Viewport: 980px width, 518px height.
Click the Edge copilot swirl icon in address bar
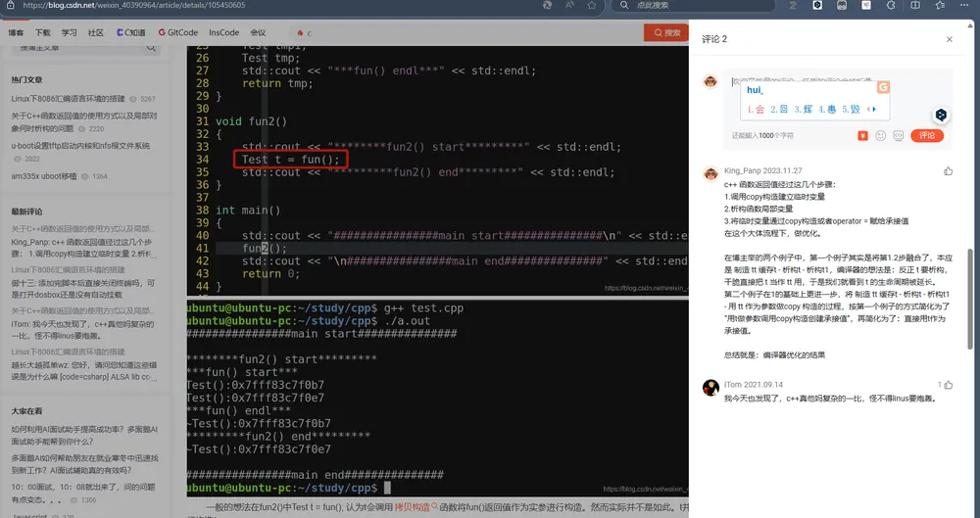[x=548, y=5]
